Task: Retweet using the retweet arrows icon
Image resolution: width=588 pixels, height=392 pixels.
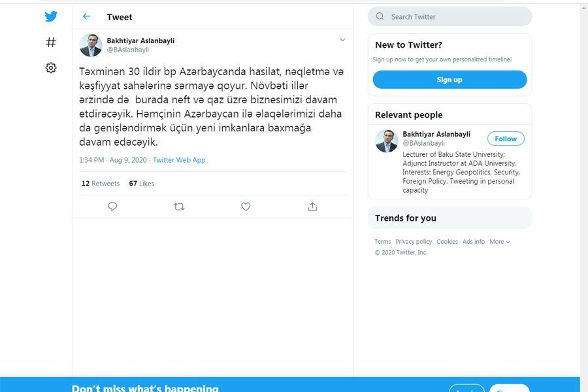Action: point(179,206)
